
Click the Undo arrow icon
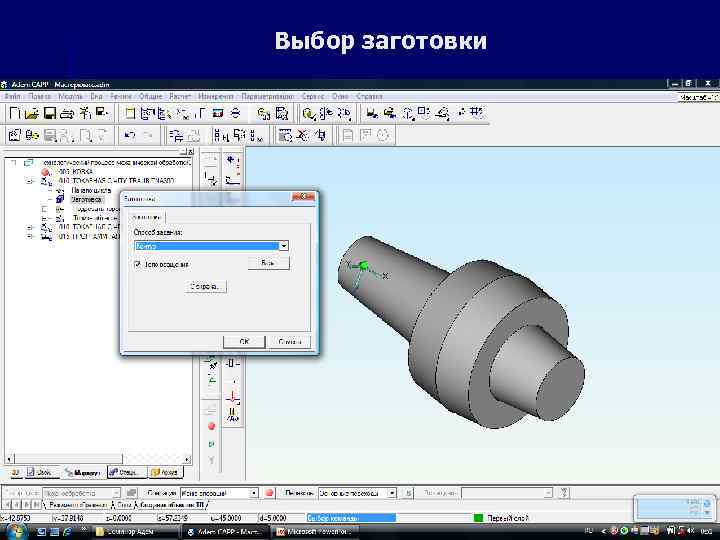[130, 135]
